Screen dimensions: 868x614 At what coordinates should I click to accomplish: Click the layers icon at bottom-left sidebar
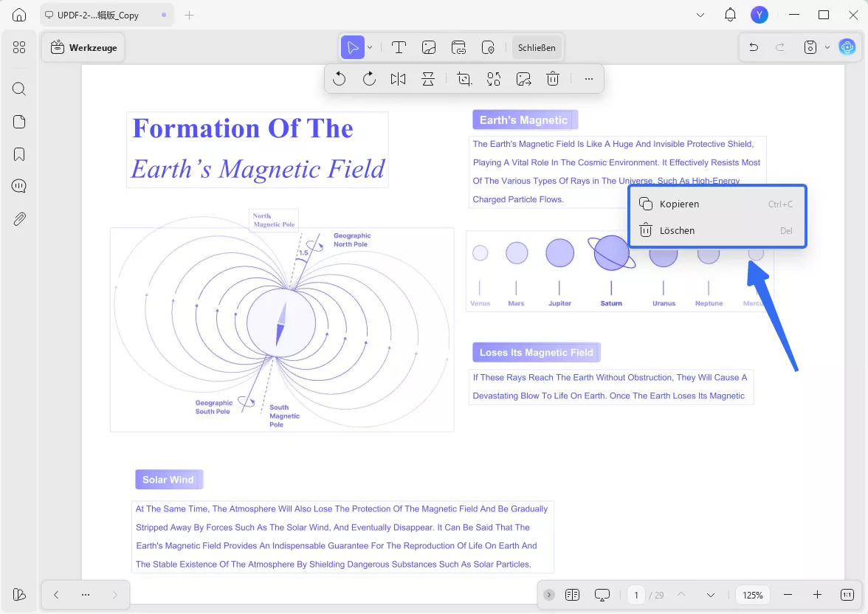click(x=19, y=594)
